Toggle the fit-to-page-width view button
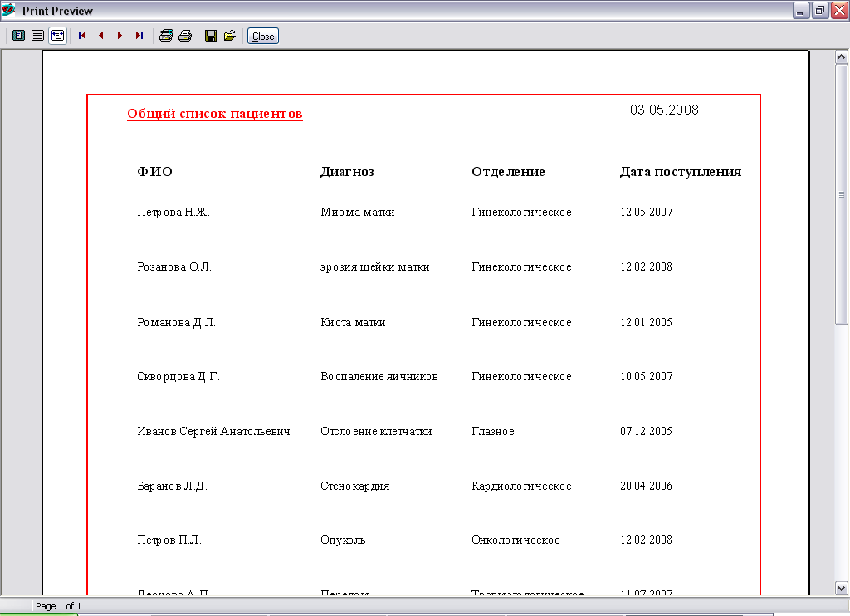The height and width of the screenshot is (616, 850). tap(57, 36)
